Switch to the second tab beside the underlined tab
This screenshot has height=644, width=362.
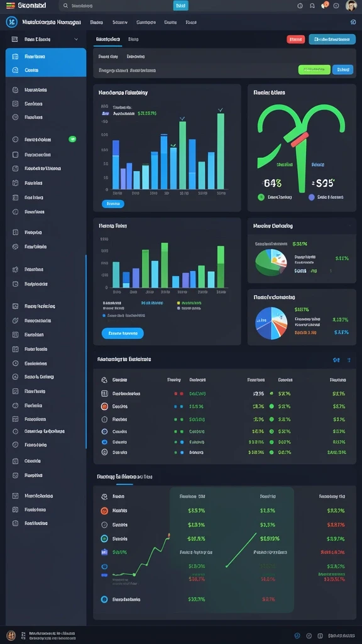pyautogui.click(x=133, y=40)
